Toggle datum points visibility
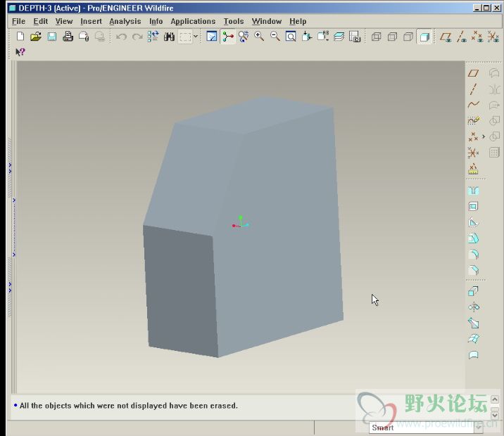The height and width of the screenshot is (436, 504). click(x=477, y=37)
